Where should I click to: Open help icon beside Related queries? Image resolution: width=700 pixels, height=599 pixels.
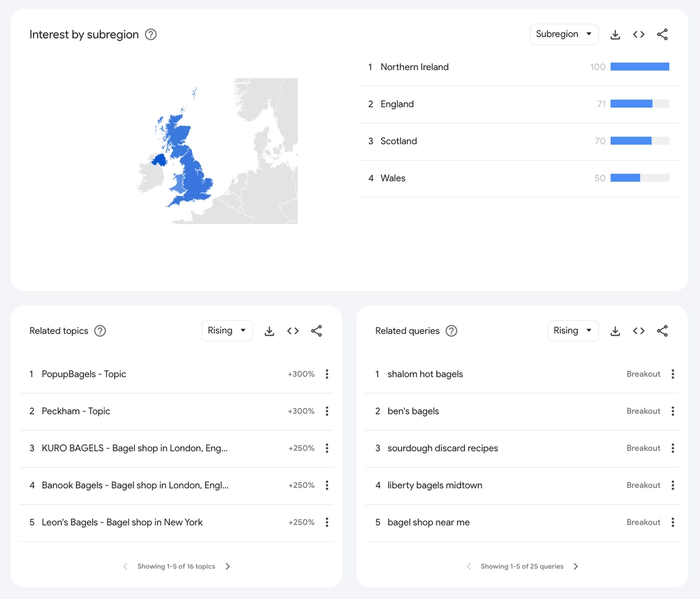click(x=451, y=331)
